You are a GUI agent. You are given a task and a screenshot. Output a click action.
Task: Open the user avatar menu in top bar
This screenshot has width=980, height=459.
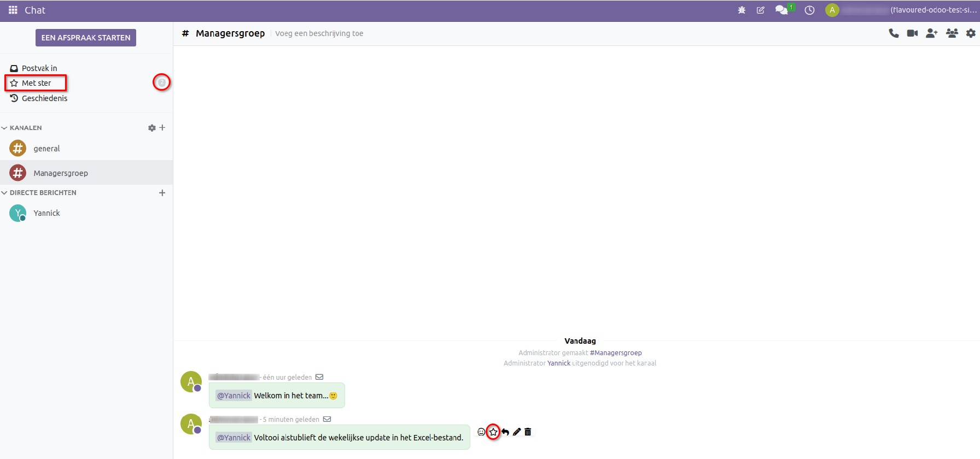point(832,10)
